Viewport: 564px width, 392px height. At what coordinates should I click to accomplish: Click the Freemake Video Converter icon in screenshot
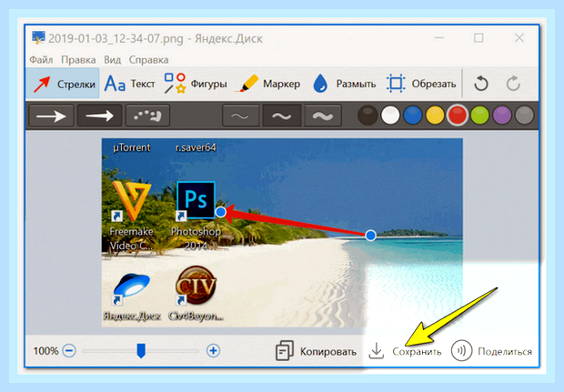pos(132,201)
